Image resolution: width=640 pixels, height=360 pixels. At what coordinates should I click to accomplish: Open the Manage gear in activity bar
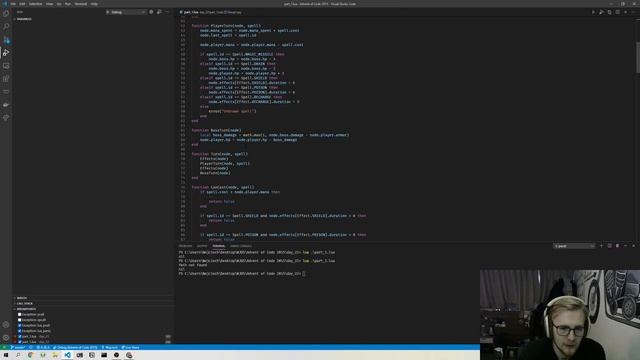[x=6, y=338]
